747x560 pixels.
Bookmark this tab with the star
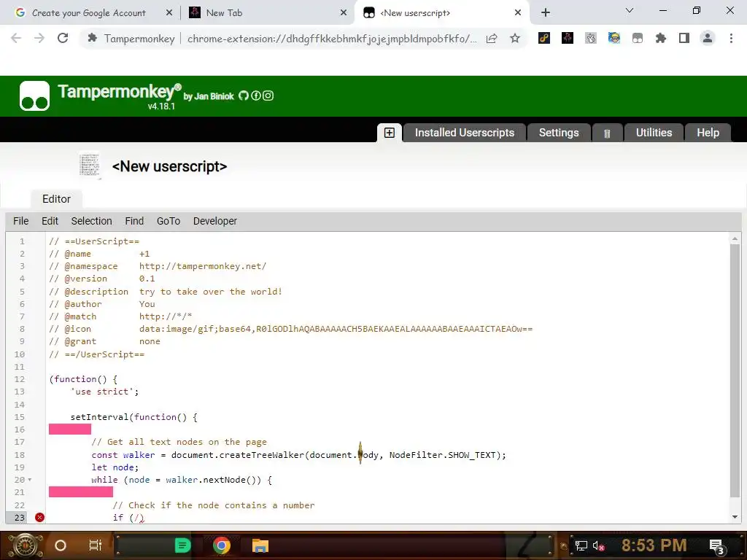tap(514, 38)
